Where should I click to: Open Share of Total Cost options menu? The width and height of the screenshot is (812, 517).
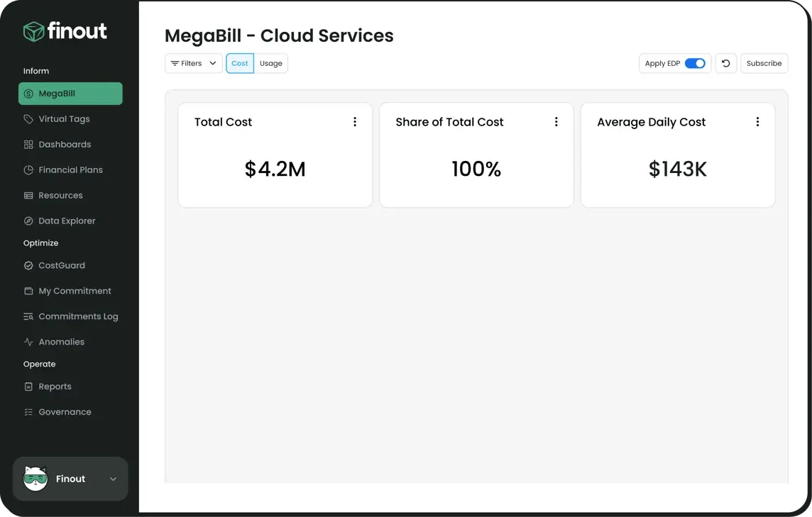pos(556,121)
